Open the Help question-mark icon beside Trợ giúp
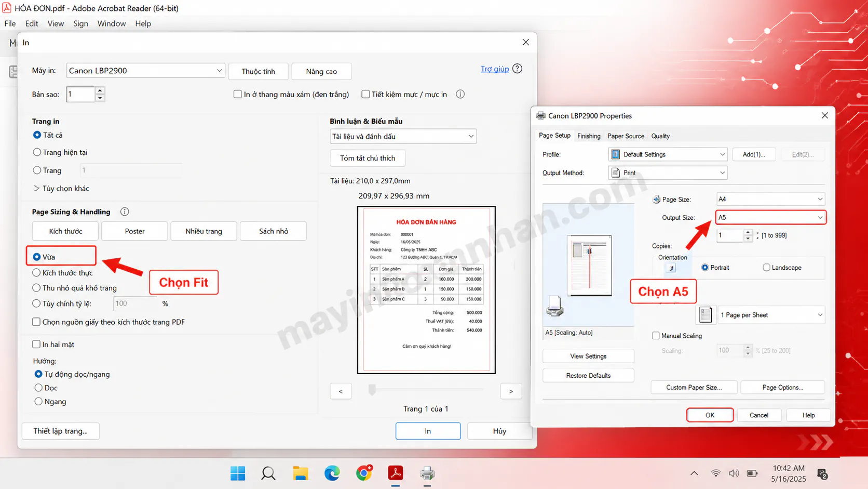868x489 pixels. point(517,69)
